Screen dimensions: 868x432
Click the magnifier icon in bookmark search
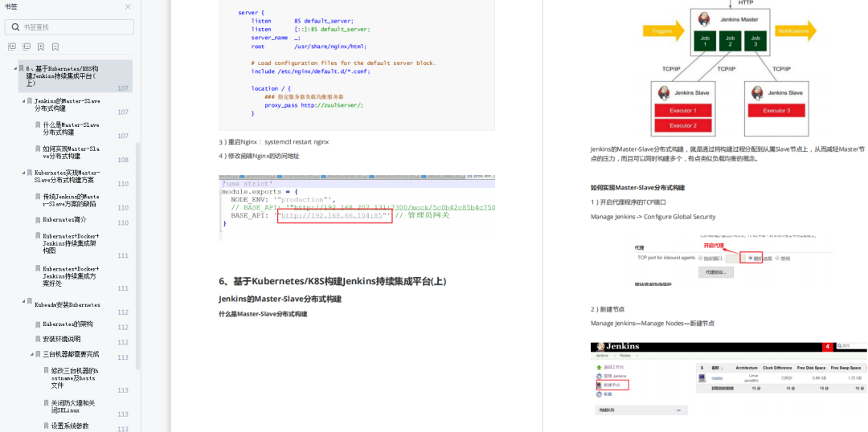point(15,27)
